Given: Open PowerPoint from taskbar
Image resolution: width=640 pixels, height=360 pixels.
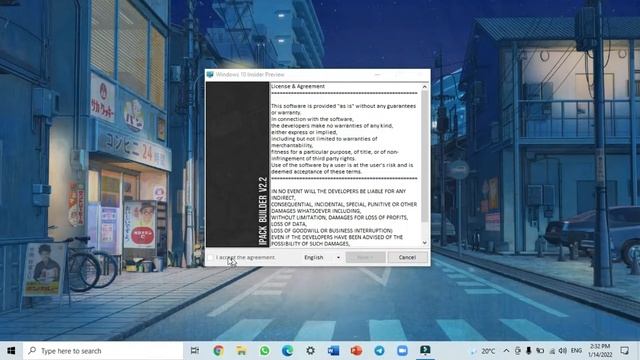Looking at the screenshot, I should [x=356, y=351].
